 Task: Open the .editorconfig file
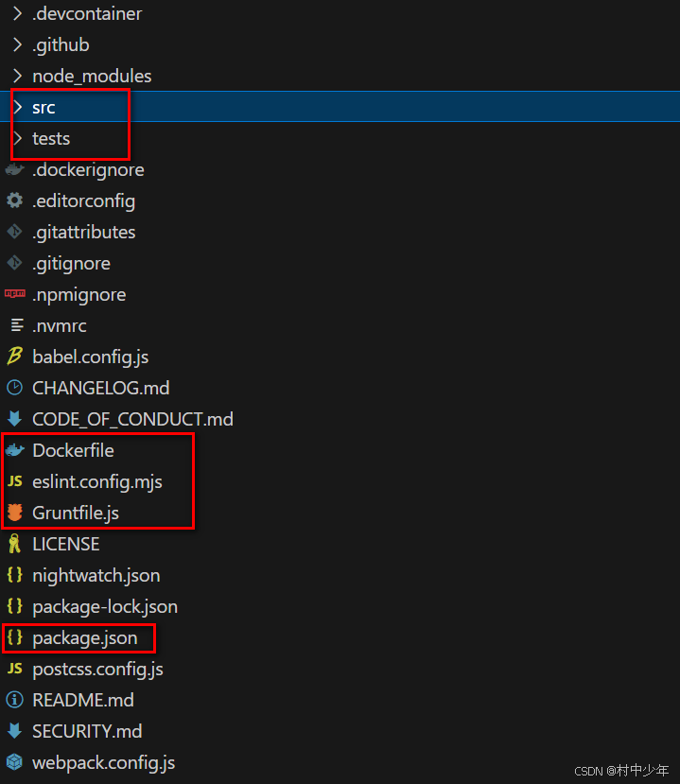pos(83,201)
